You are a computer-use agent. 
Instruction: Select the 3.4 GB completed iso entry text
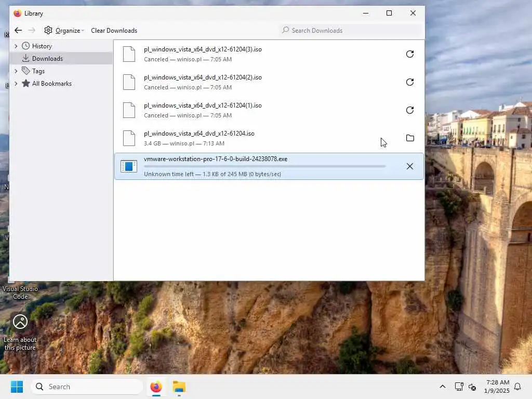(x=184, y=143)
